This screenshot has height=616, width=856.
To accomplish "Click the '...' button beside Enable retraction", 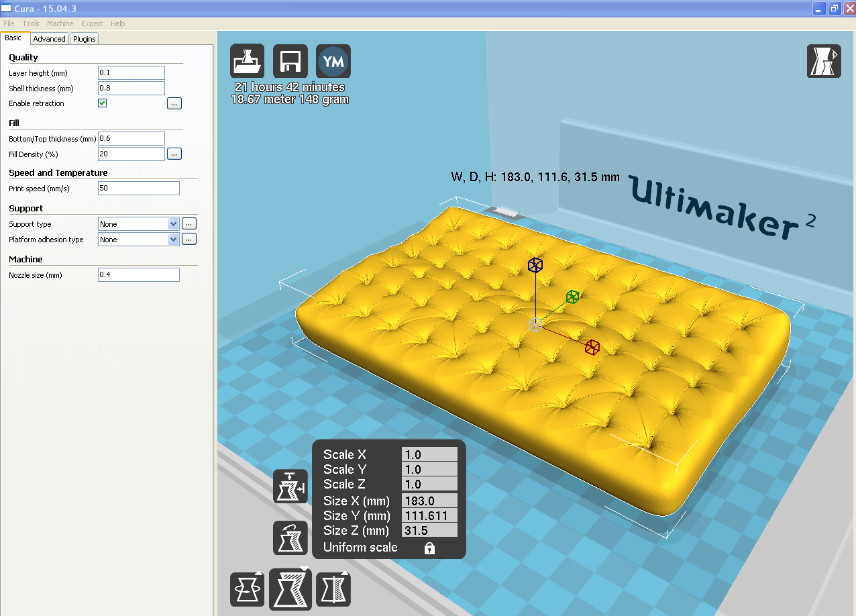I will [x=174, y=103].
